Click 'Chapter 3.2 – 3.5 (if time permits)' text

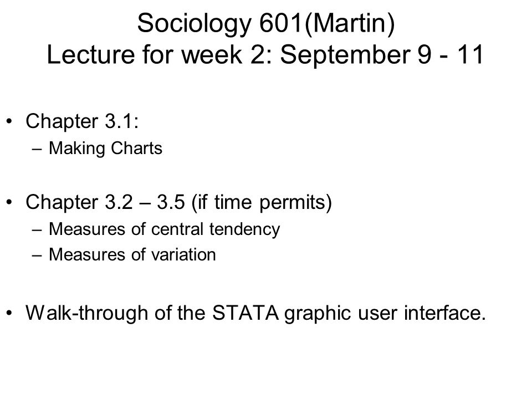[179, 202]
